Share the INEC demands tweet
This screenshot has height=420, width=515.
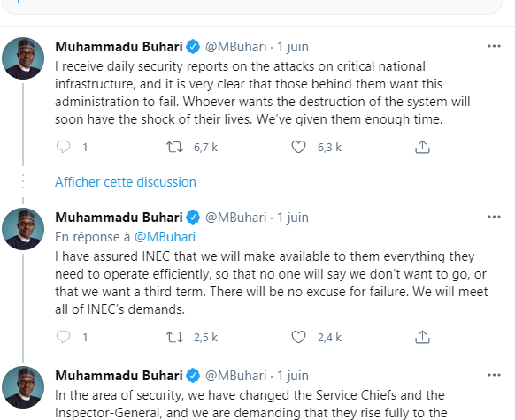pyautogui.click(x=422, y=337)
